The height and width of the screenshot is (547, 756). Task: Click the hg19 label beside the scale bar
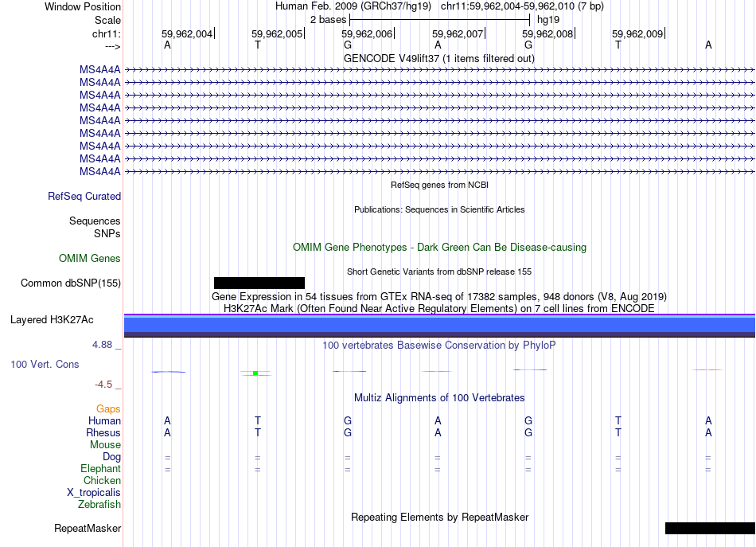click(548, 20)
